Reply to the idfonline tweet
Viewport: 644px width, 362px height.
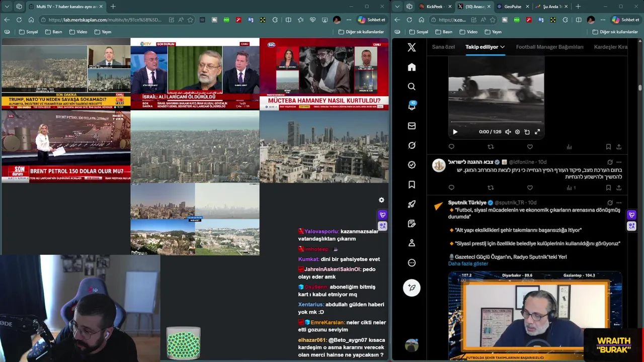pos(451,188)
